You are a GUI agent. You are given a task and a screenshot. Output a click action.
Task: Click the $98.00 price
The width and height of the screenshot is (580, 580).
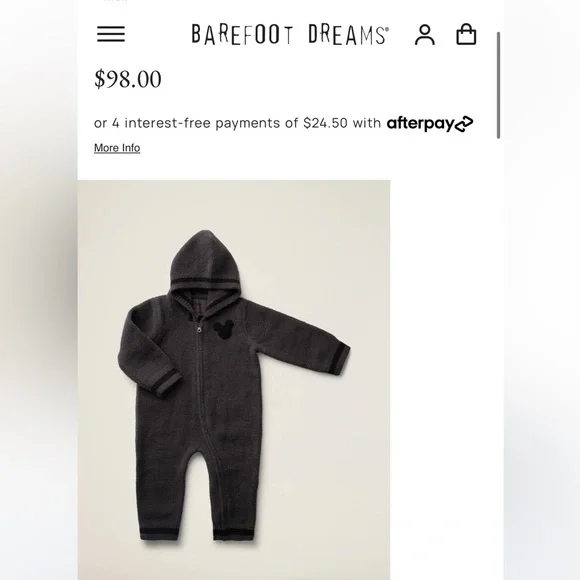128,79
